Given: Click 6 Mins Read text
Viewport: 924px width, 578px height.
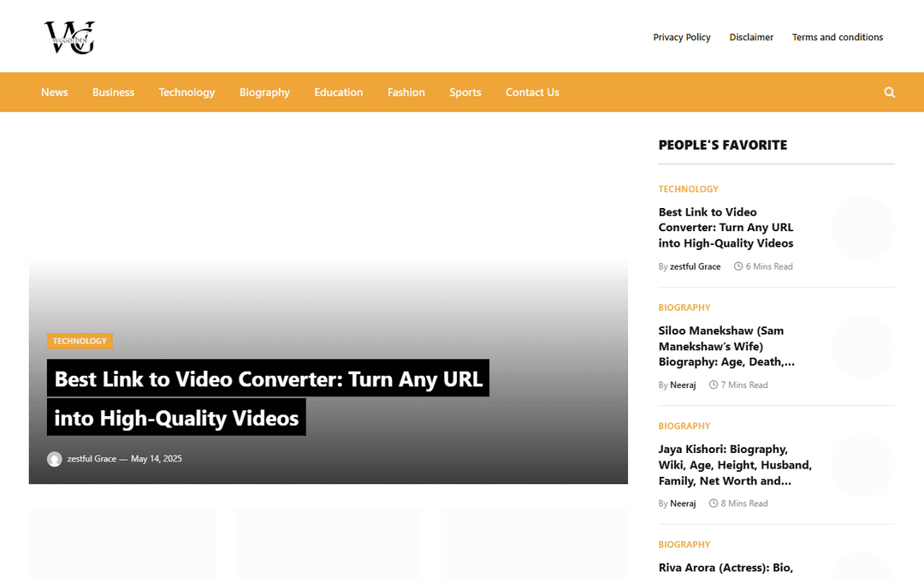Looking at the screenshot, I should [769, 266].
